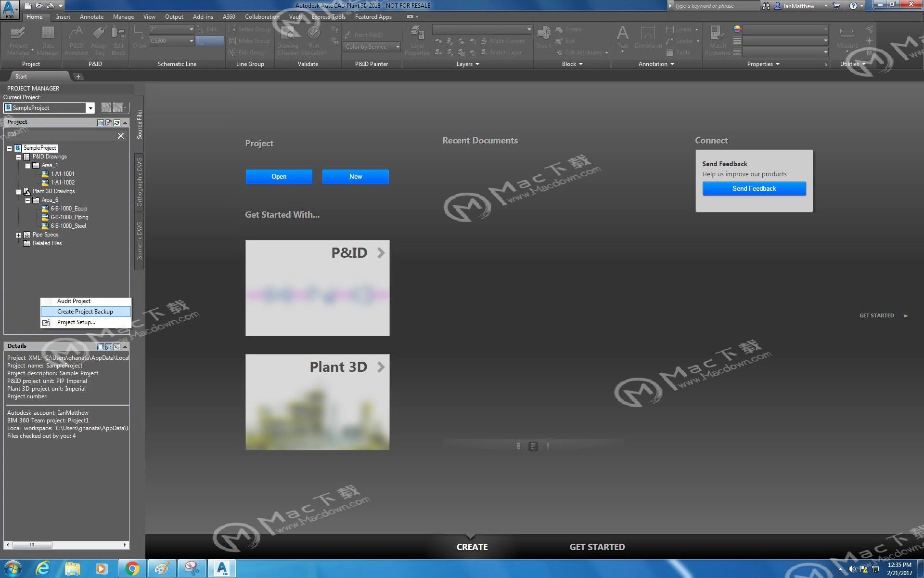Collapse the P&ID Drawings node
The image size is (924, 578).
[x=18, y=157]
